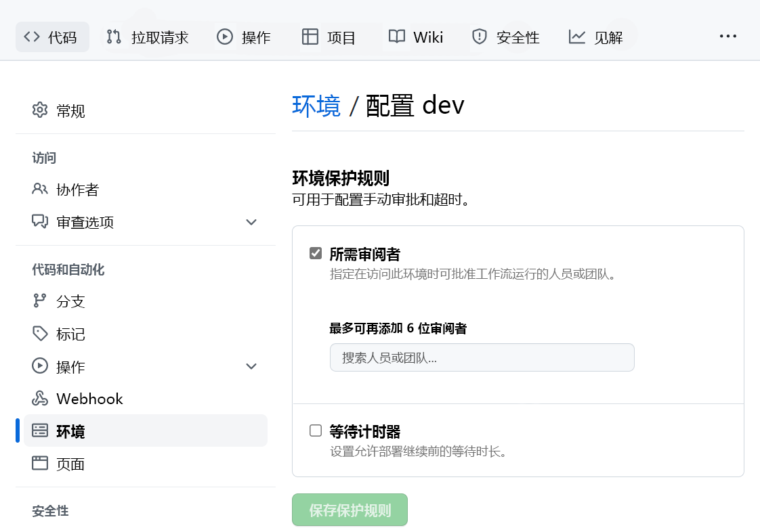Click the code angle-brackets icon beside 代码

point(30,37)
